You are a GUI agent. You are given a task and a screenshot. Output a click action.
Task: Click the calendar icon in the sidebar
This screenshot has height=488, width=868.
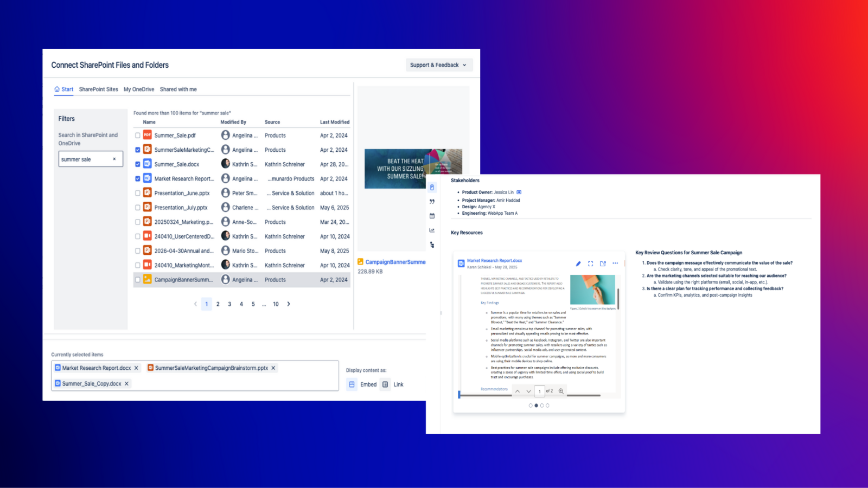[432, 216]
